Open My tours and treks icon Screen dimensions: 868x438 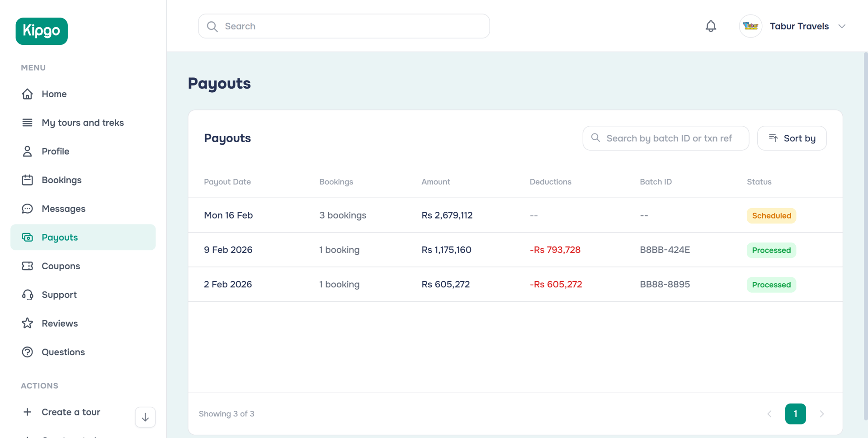(28, 122)
